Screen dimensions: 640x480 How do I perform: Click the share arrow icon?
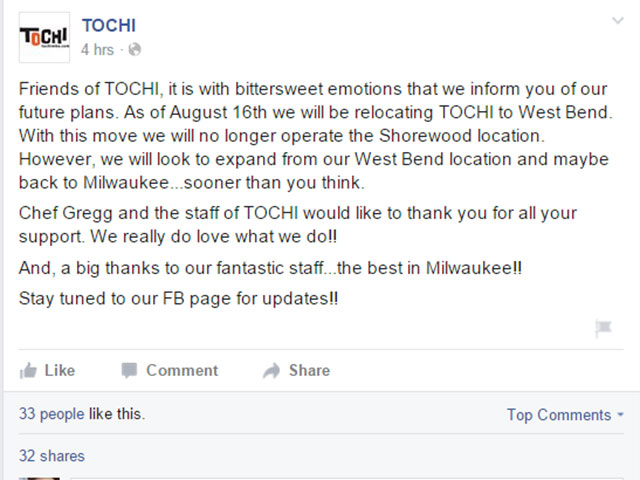pyautogui.click(x=271, y=371)
